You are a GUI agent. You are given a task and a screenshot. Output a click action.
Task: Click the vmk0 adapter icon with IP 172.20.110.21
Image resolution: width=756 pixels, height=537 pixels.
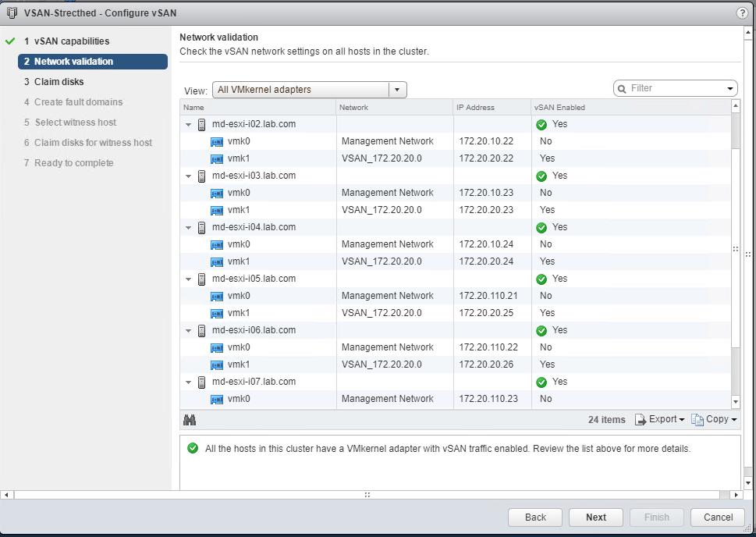(217, 297)
